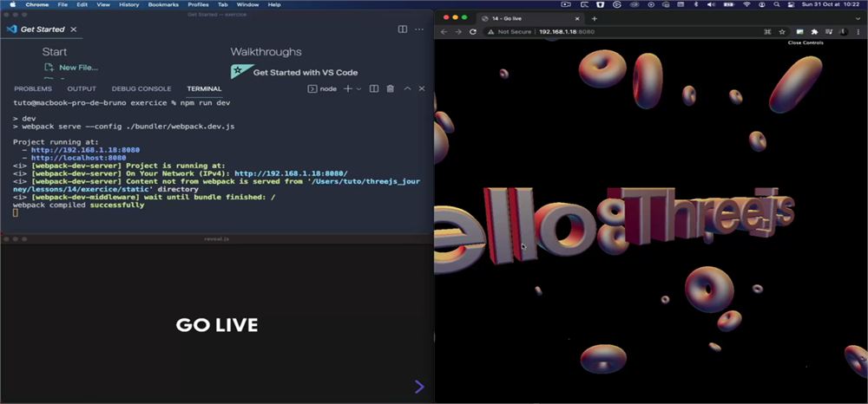
Task: Open the View menu
Action: click(x=103, y=4)
